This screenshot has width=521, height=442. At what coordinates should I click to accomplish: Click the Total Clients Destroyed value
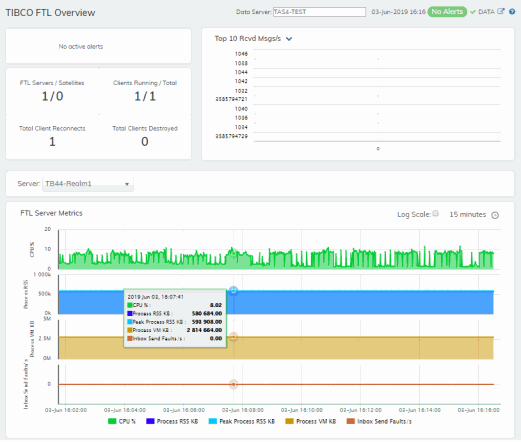click(x=145, y=142)
